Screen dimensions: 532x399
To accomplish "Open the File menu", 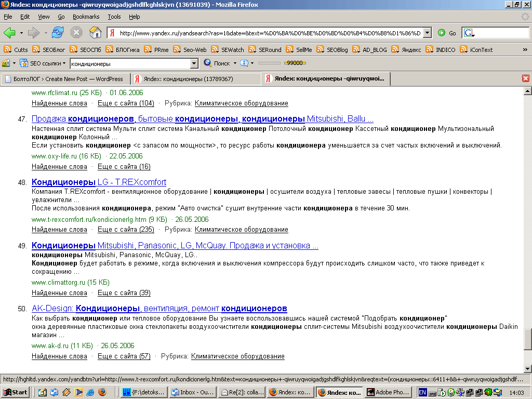I will pos(8,17).
